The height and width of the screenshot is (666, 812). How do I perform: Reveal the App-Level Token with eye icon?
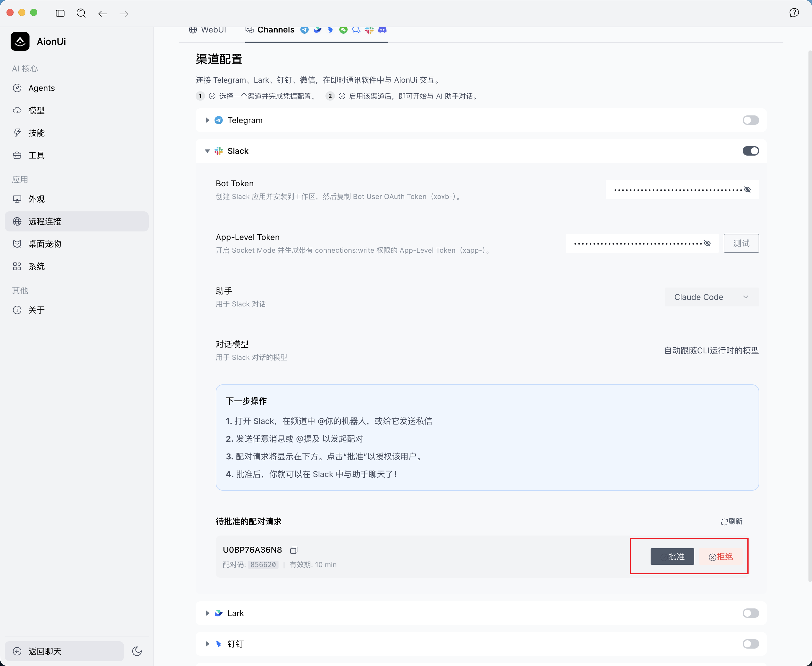[707, 243]
